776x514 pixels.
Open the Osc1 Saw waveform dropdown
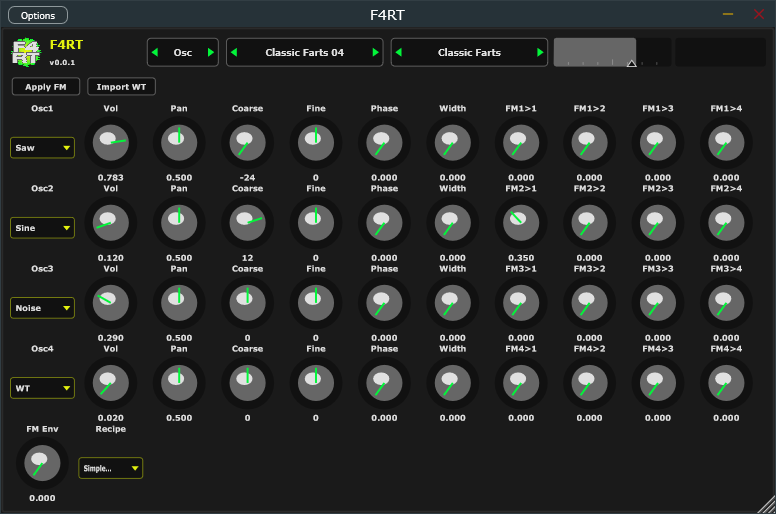point(43,148)
